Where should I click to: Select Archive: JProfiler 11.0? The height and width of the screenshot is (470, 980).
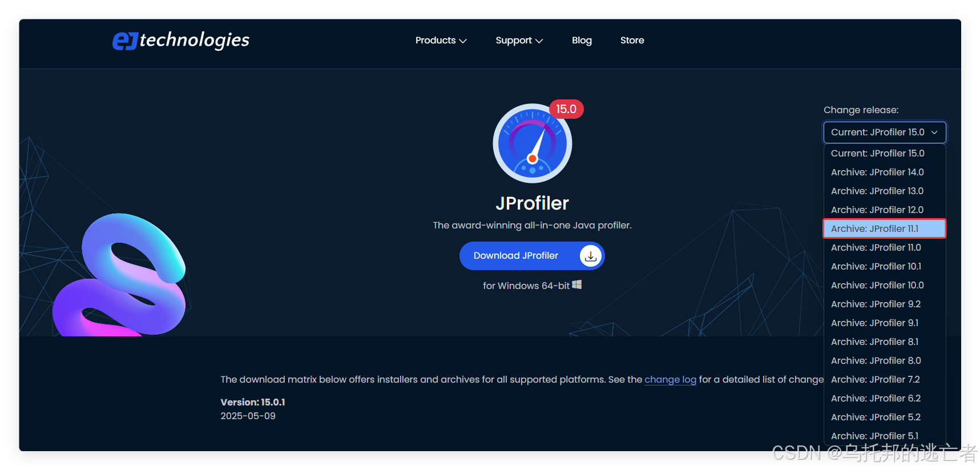(x=885, y=248)
